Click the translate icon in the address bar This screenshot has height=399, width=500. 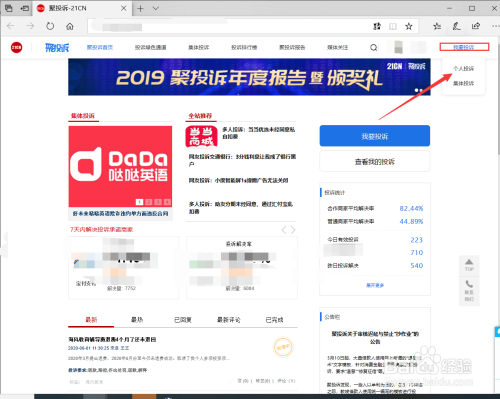coord(377,26)
